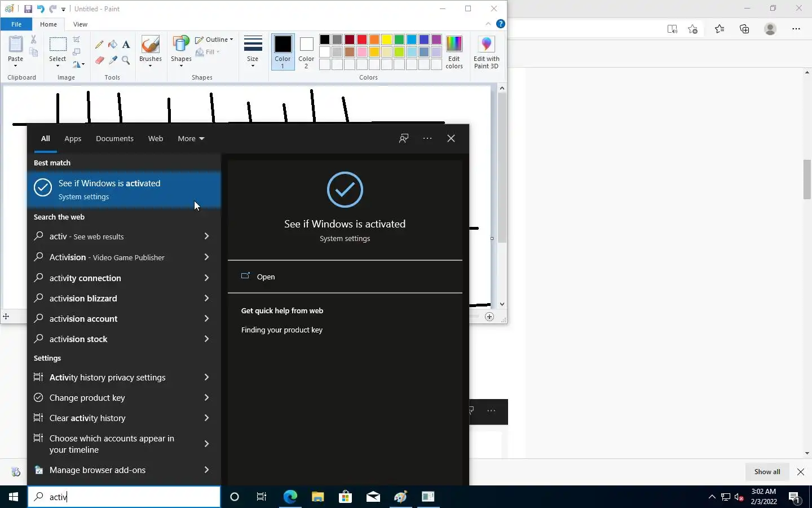Click the taskbar search input field
Screen dimensions: 812x508
tap(124, 497)
